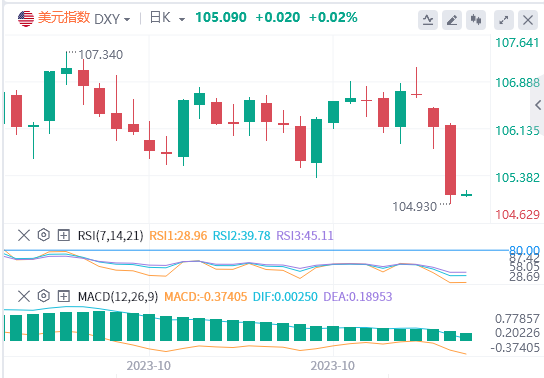
Task: Remove the MACD indicator
Action: 24,297
